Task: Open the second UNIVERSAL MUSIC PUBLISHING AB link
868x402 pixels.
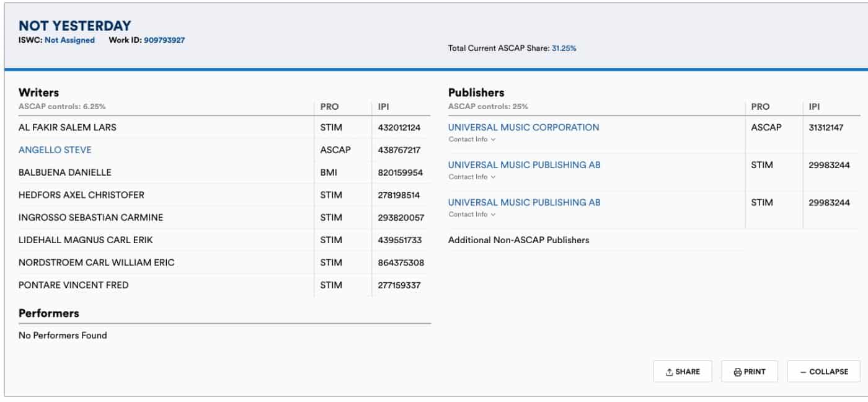Action: point(525,202)
